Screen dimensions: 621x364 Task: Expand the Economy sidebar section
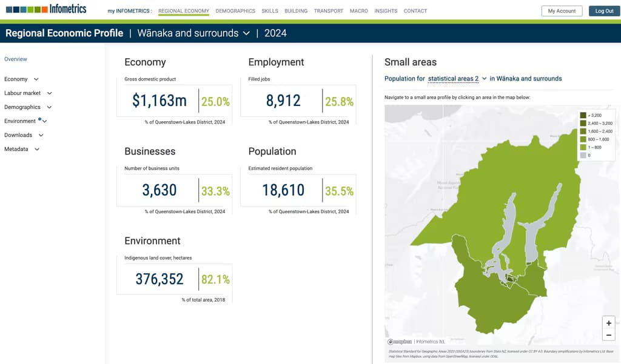point(21,79)
